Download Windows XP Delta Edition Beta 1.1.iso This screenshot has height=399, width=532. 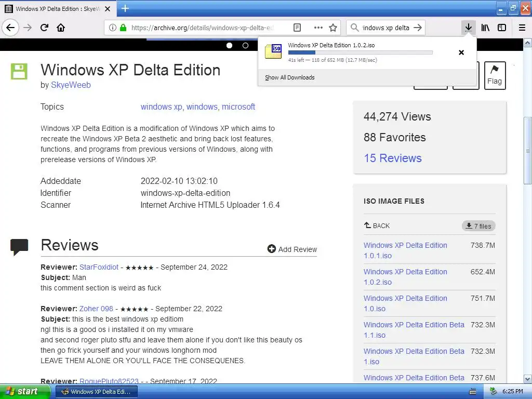pos(414,330)
